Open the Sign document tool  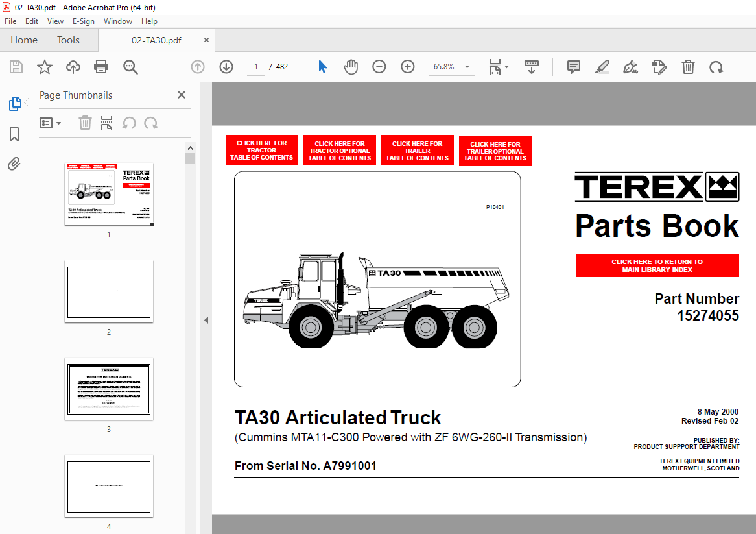coord(630,67)
